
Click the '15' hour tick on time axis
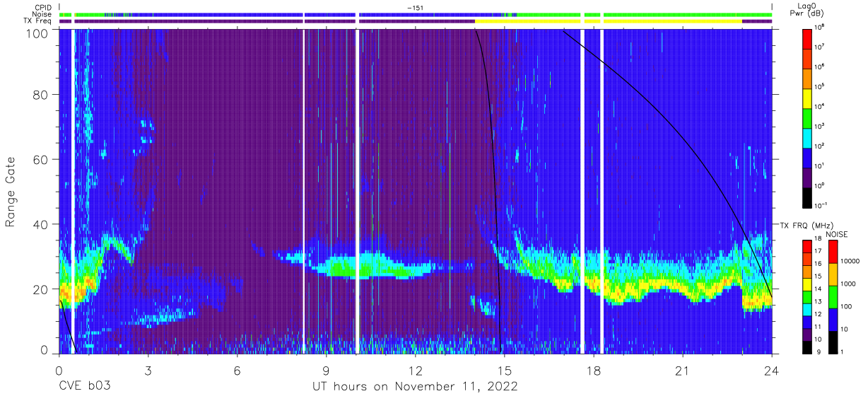(x=505, y=371)
